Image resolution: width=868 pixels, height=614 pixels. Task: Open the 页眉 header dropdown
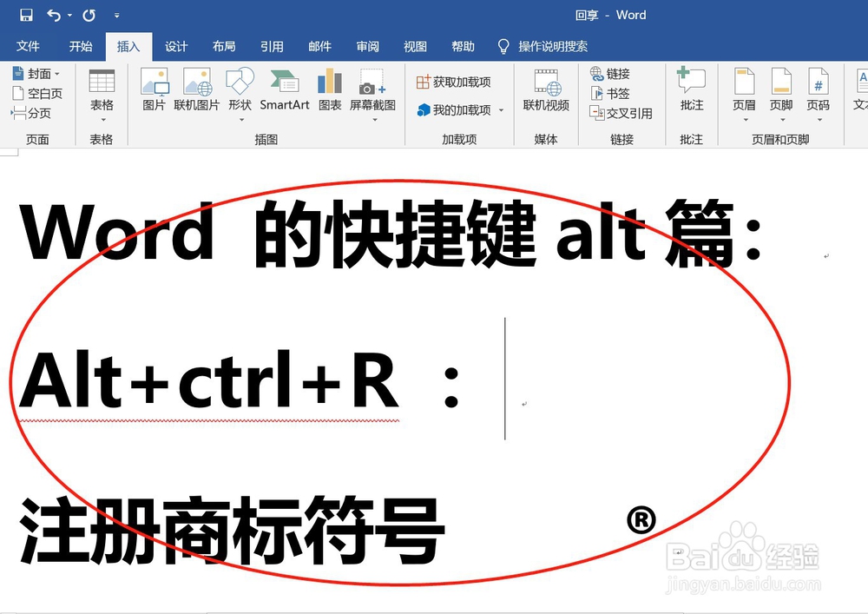pyautogui.click(x=745, y=94)
